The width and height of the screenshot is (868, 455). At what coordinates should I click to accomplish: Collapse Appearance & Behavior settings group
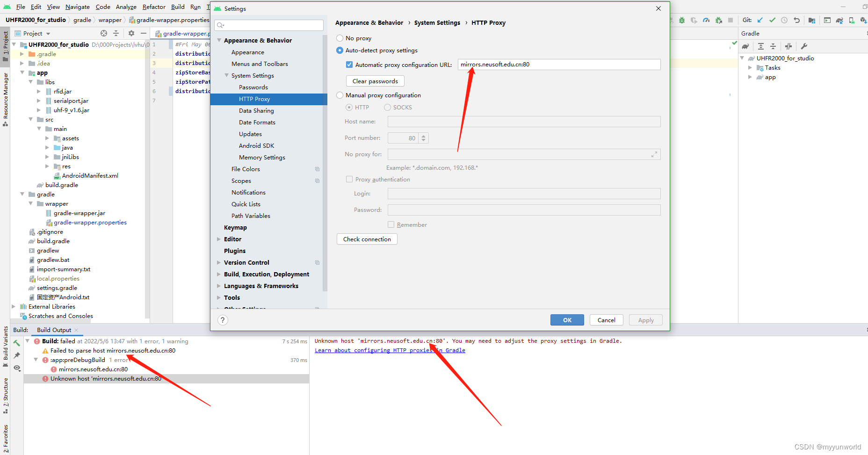pos(219,40)
